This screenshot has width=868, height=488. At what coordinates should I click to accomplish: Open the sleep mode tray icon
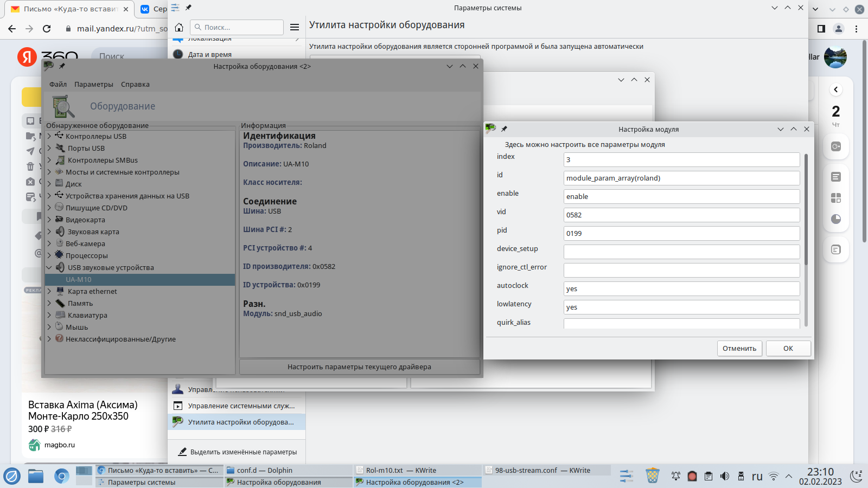coord(857,476)
